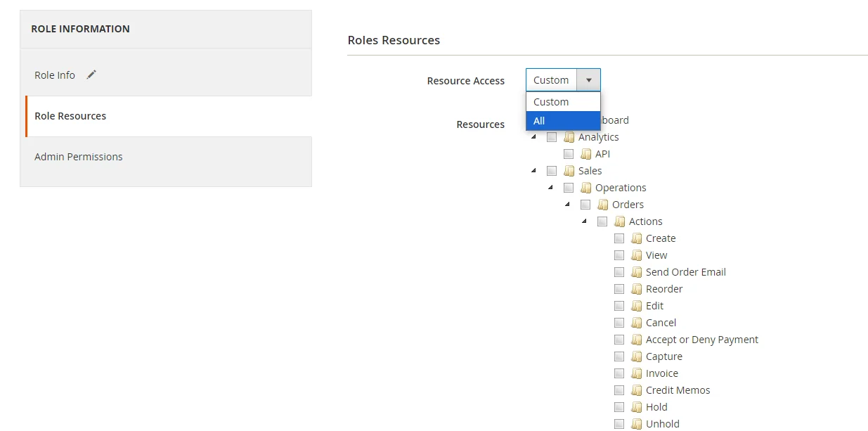Click the folder icon beside Invoice
Image resolution: width=868 pixels, height=431 pixels.
[637, 373]
